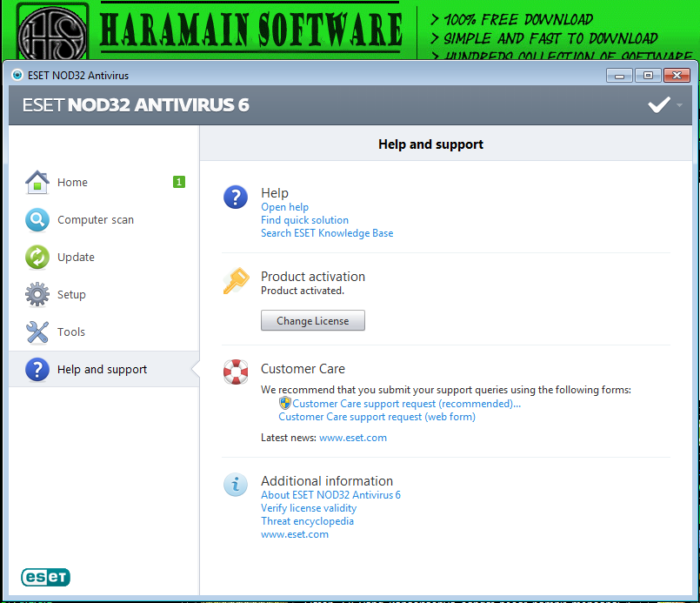Close the ESET NOD32 Antivirus window
Screen dimensions: 700x603
pos(677,76)
